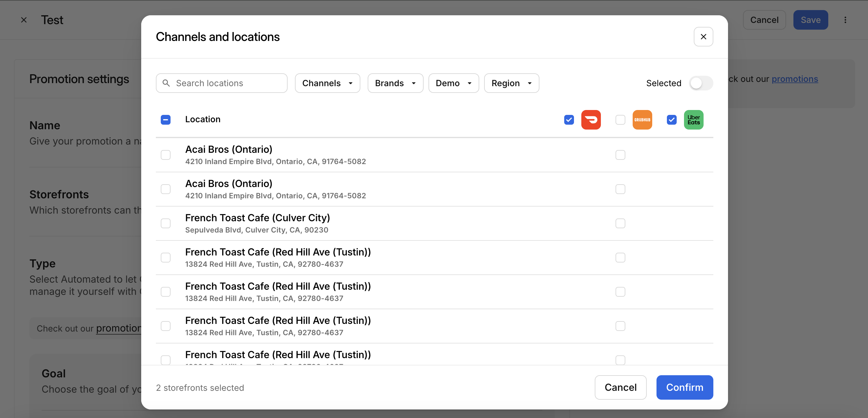Click Cancel in the dialog footer
The image size is (868, 418).
pyautogui.click(x=620, y=387)
